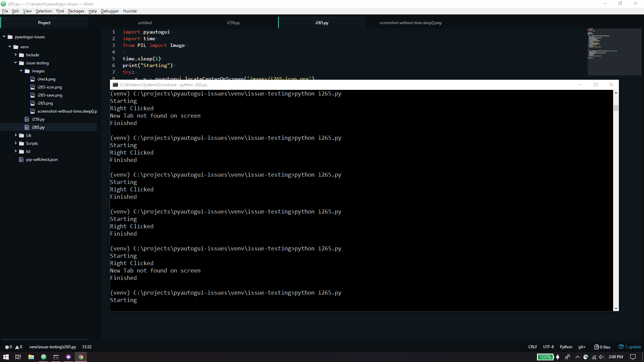Click the Python language indicator in the status bar
This screenshot has height=362, width=644.
pyautogui.click(x=566, y=347)
